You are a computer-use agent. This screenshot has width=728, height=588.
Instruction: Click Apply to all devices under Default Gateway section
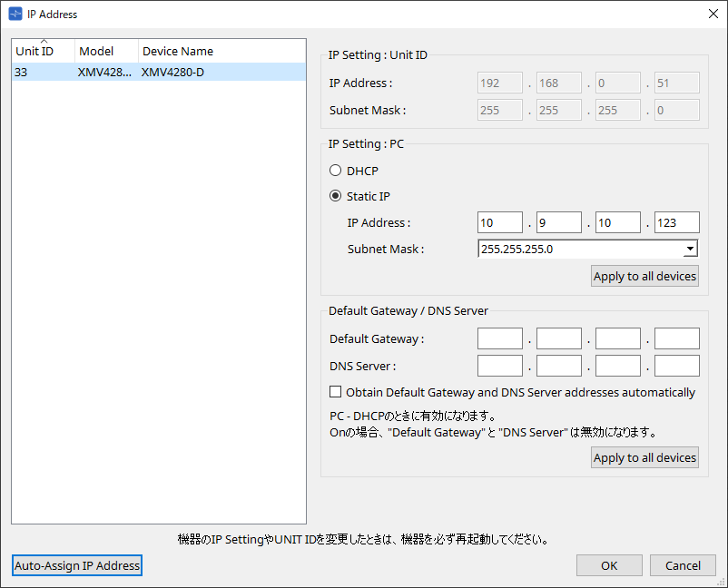coord(644,457)
